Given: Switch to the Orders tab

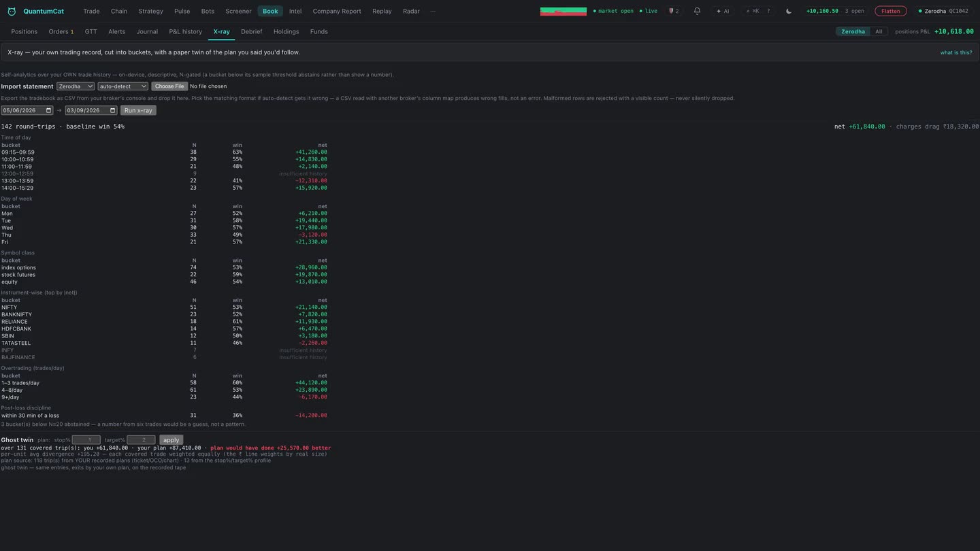Looking at the screenshot, I should pos(61,32).
